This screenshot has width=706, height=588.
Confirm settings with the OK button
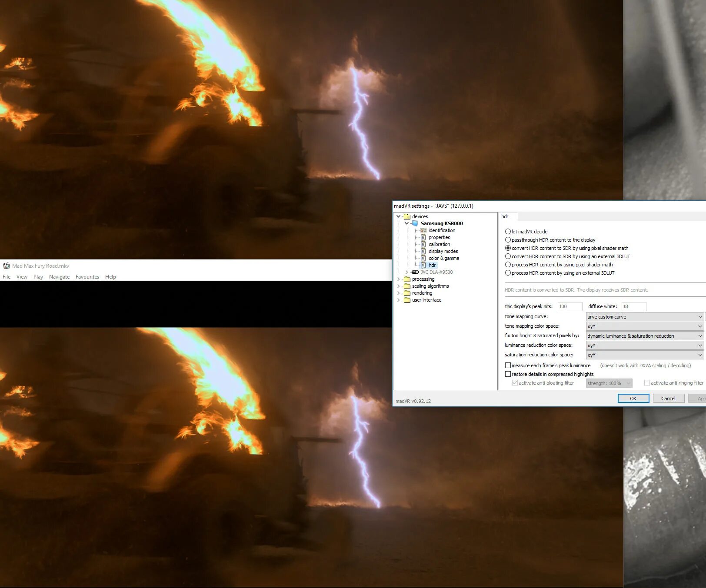[633, 399]
